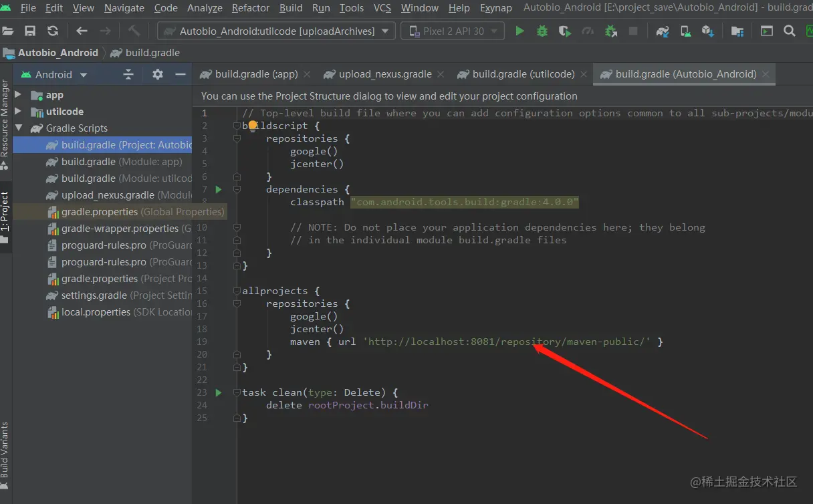Select gradle-wrapper.properties file

click(x=118, y=229)
